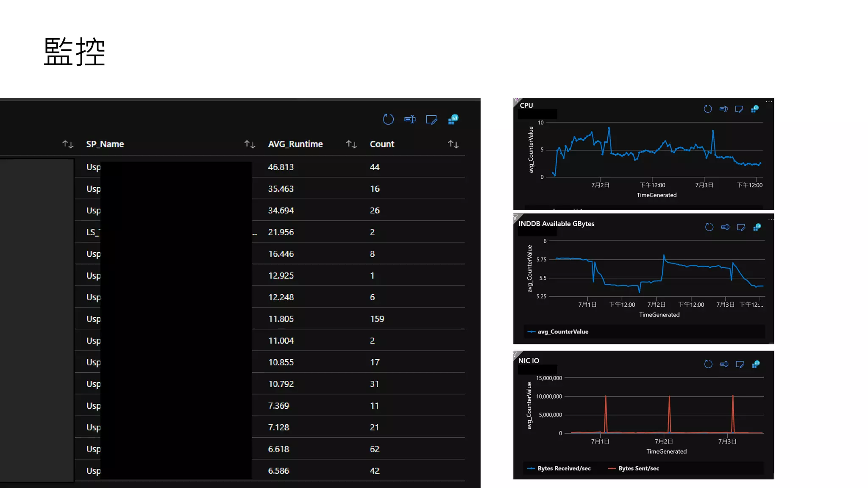Sort table by SP_Name column arrows

pos(250,144)
